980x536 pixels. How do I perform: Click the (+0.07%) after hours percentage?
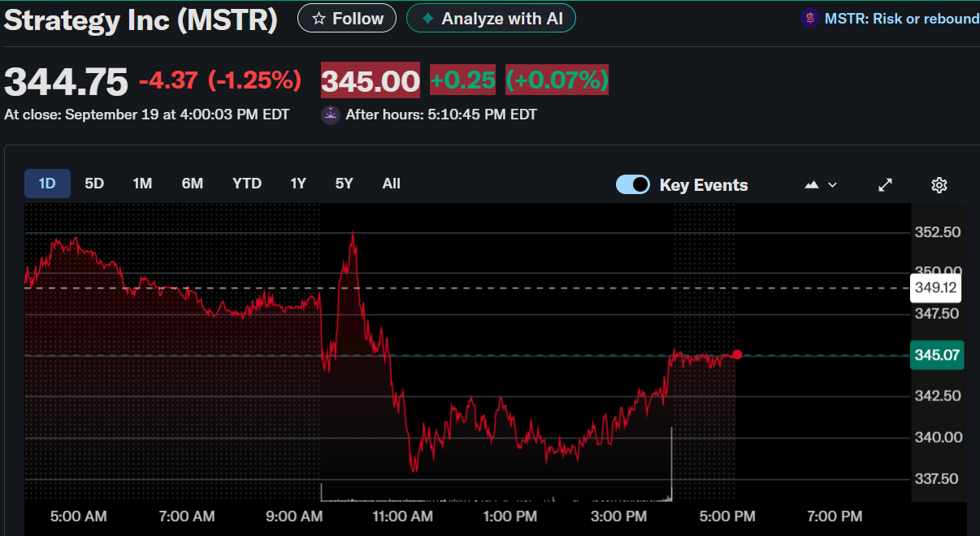(557, 80)
